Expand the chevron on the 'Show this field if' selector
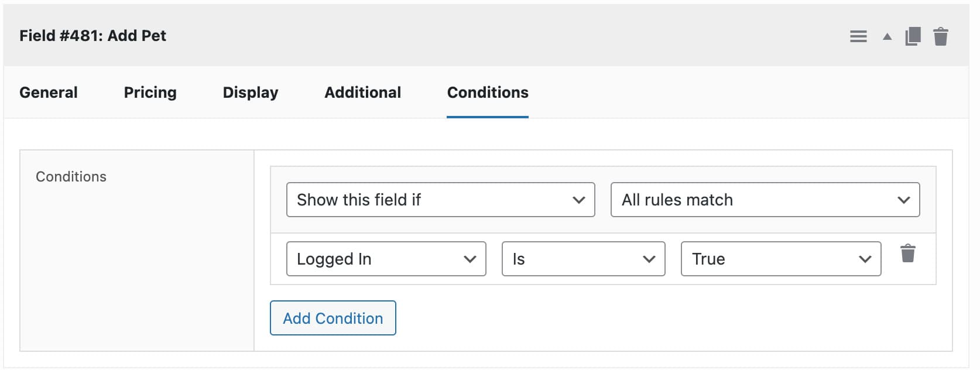 coord(578,200)
